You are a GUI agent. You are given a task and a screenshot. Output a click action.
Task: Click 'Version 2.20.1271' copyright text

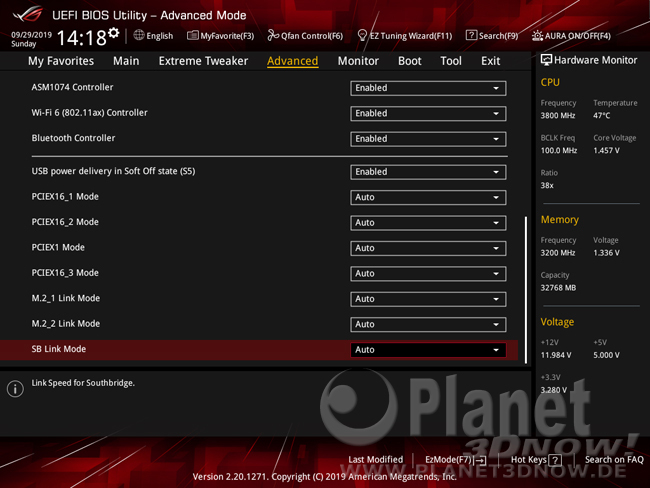(x=325, y=477)
